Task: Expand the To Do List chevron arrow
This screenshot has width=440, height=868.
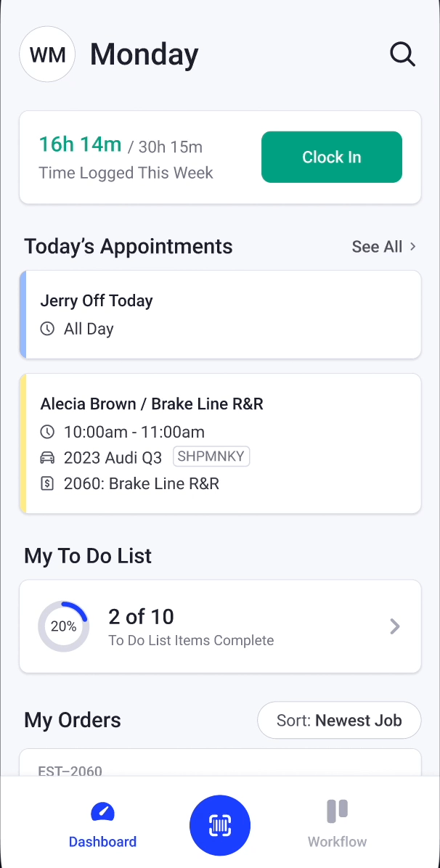Action: (x=395, y=626)
